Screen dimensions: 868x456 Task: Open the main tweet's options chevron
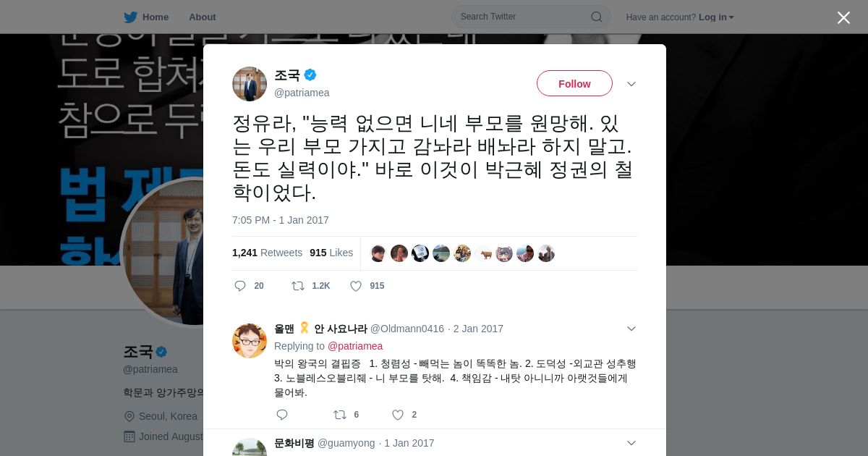tap(631, 84)
